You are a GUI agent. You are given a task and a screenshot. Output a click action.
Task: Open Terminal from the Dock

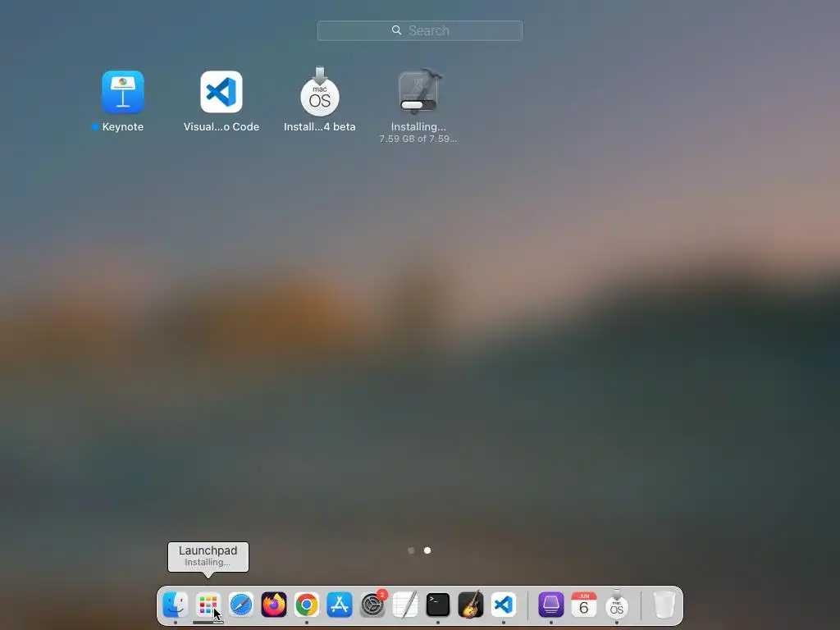click(x=438, y=605)
